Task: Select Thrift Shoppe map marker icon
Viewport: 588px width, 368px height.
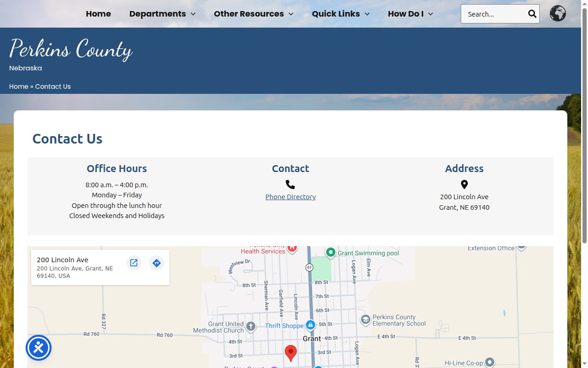Action: pos(311,325)
